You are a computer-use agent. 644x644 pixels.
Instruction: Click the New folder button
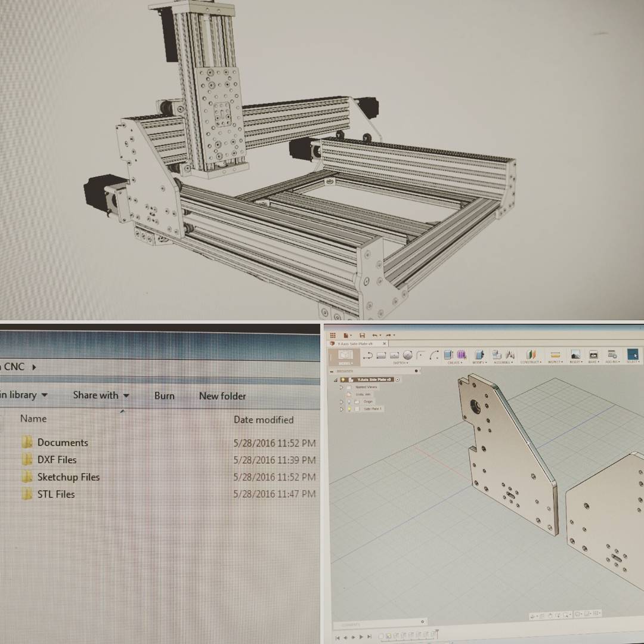coord(222,395)
